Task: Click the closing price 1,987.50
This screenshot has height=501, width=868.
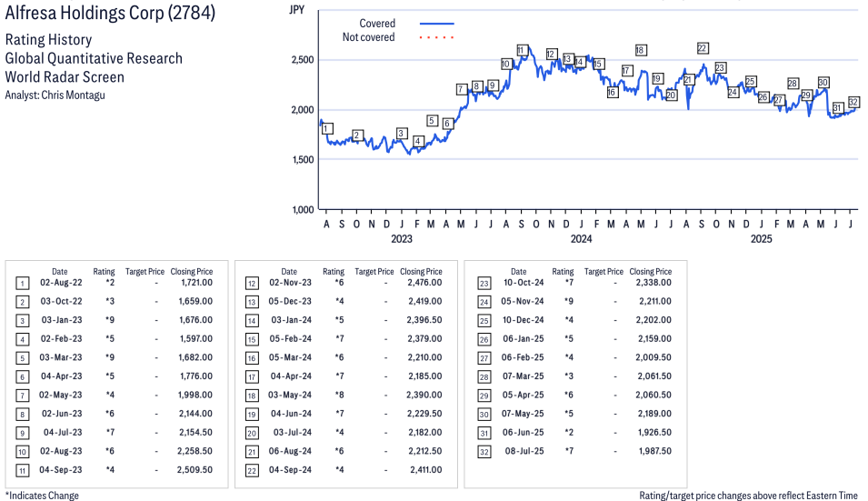Action: (655, 451)
